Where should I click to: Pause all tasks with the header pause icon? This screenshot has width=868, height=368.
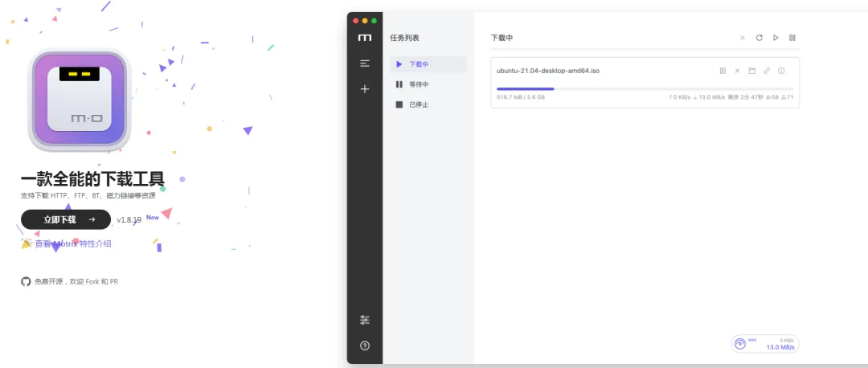pos(792,38)
